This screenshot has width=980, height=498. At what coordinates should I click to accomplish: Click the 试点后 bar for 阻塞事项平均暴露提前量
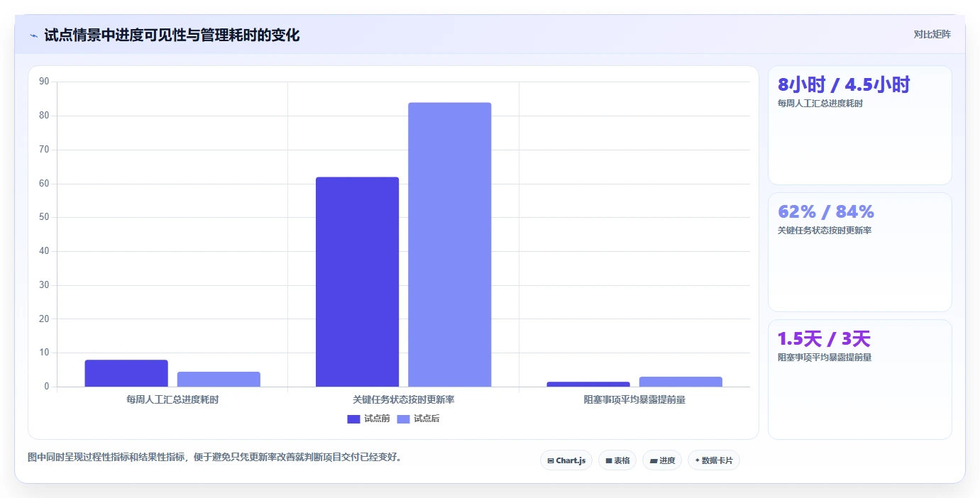click(x=681, y=382)
